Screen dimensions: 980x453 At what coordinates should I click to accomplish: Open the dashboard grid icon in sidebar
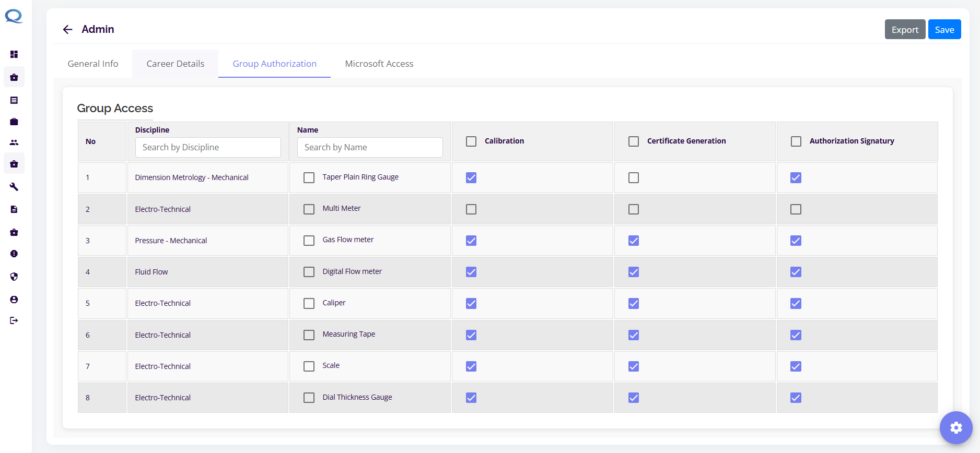click(x=14, y=54)
